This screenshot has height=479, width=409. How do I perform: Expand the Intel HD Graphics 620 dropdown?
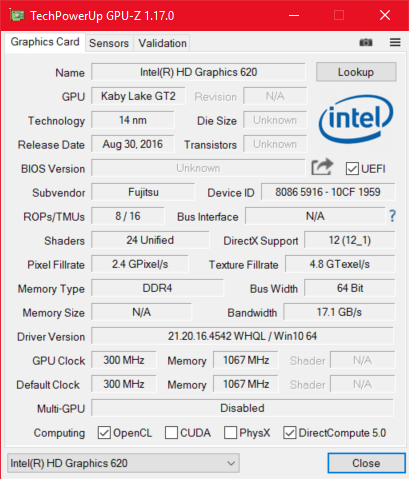pos(123,463)
